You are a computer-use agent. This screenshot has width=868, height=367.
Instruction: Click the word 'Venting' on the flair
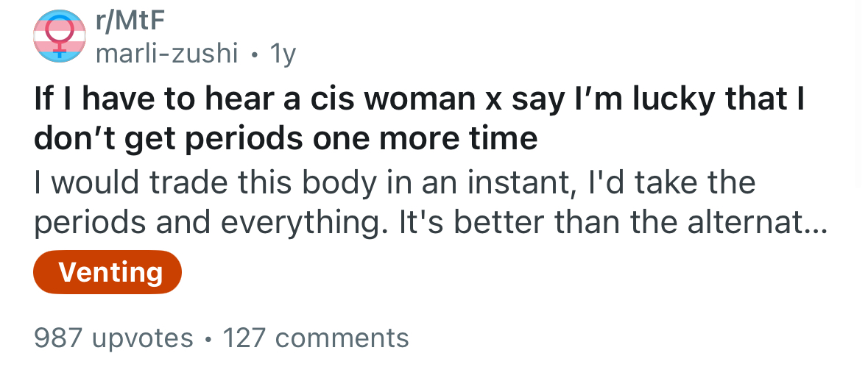(x=110, y=272)
